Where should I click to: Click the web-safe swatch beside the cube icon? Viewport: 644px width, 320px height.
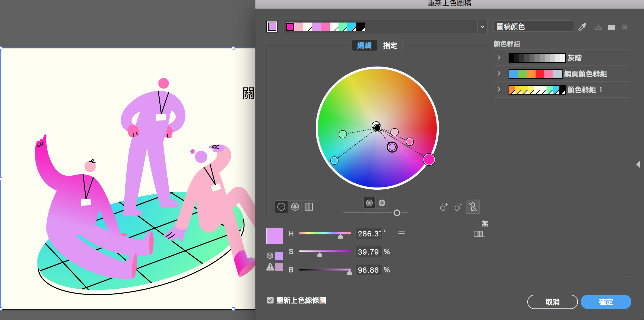pos(279,256)
